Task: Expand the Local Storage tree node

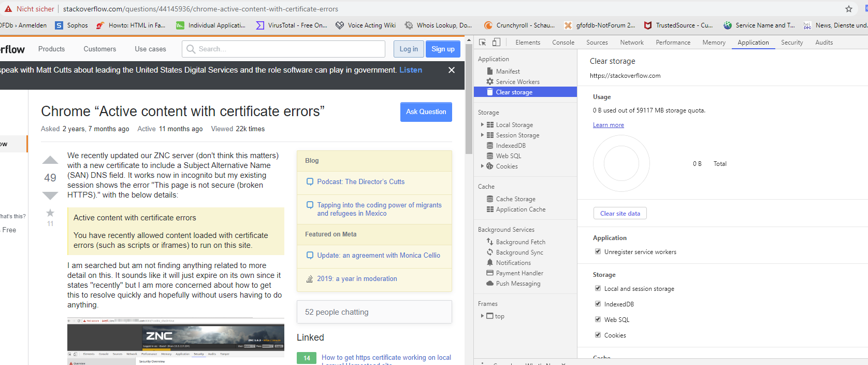Action: (x=482, y=124)
